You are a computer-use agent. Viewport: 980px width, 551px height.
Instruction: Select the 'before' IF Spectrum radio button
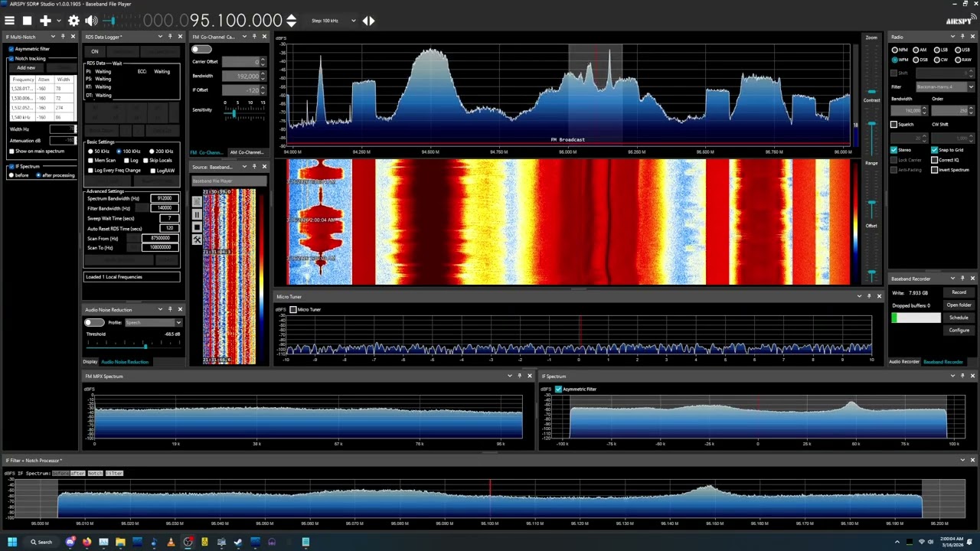tap(11, 175)
